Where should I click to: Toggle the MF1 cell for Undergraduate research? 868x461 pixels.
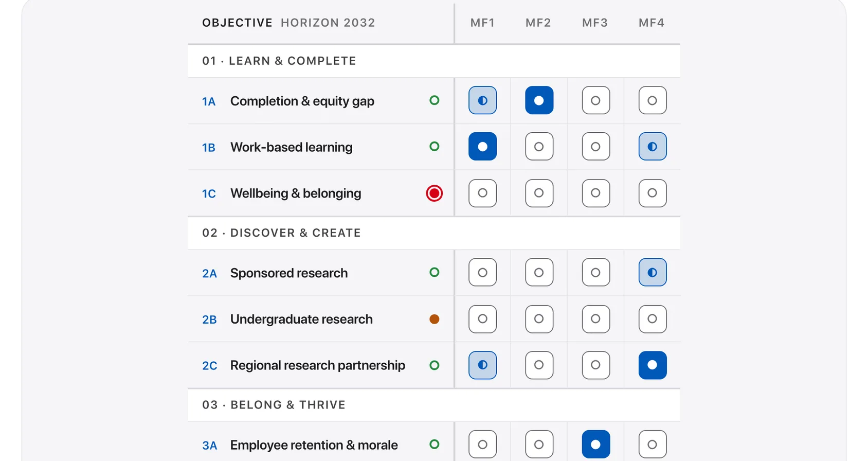483,319
